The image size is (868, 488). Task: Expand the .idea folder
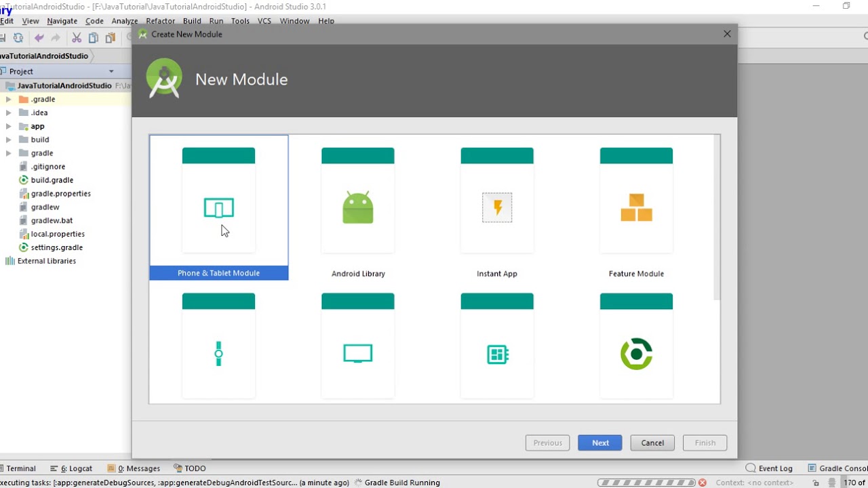point(8,113)
